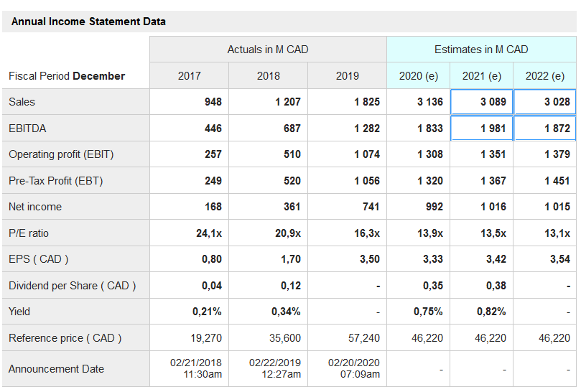Select the Sales row label

click(x=22, y=102)
